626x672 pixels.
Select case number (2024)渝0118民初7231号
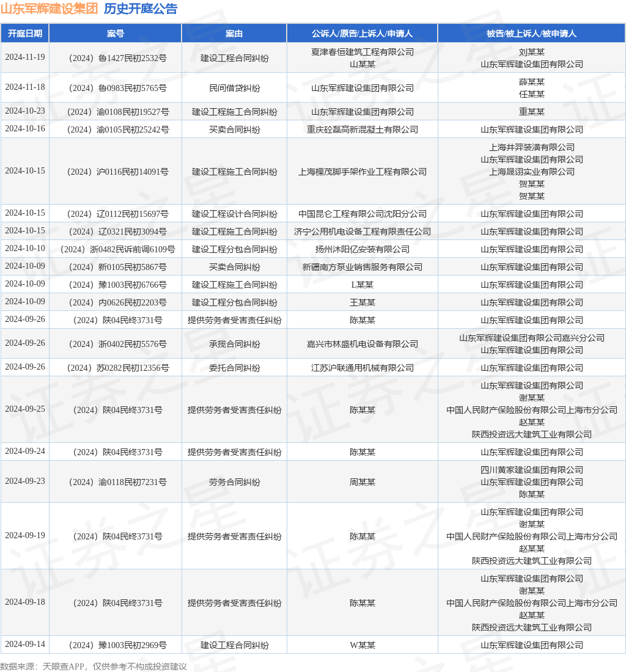point(117,482)
